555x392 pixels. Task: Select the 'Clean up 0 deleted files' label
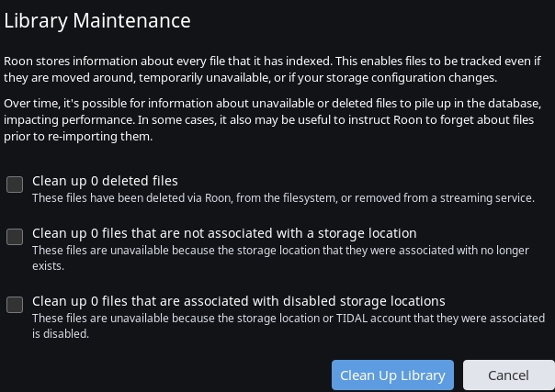tap(105, 181)
